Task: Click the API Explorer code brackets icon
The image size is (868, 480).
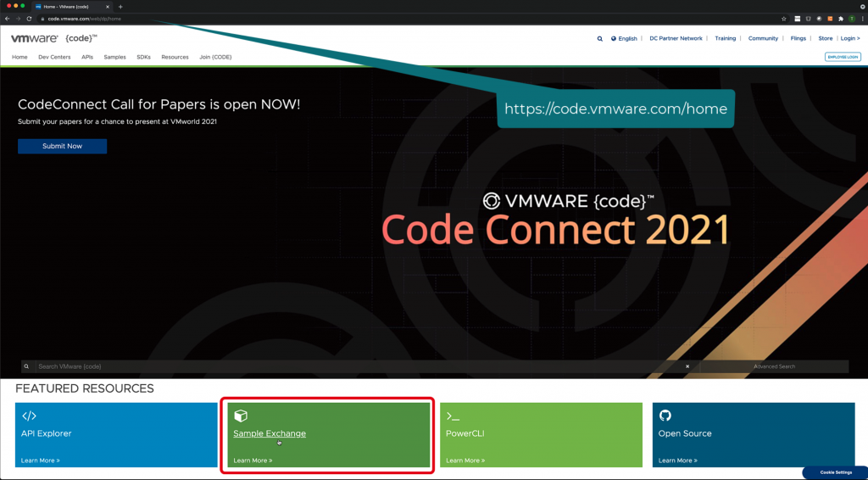Action: click(x=29, y=416)
